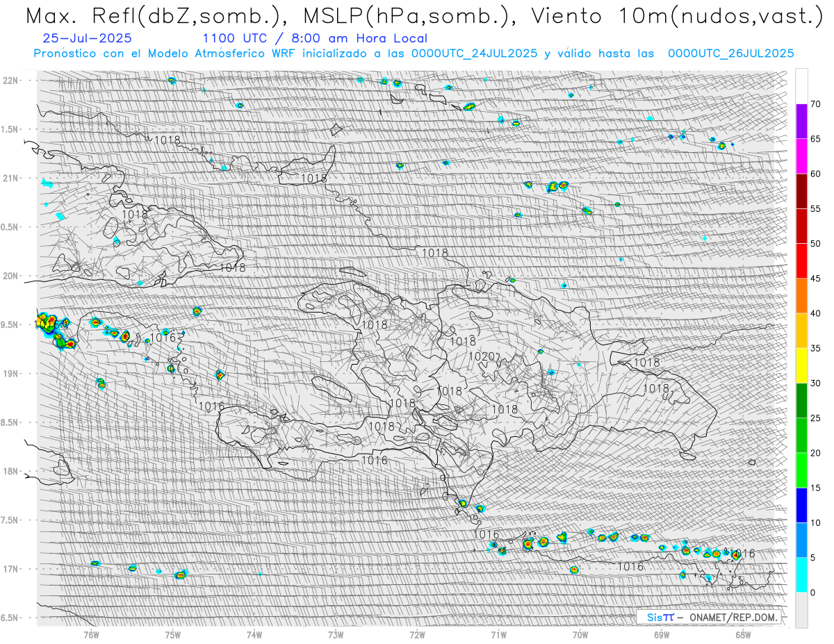The width and height of the screenshot is (834, 644).
Task: Click colorbar scale value '0'
Action: pyautogui.click(x=812, y=593)
